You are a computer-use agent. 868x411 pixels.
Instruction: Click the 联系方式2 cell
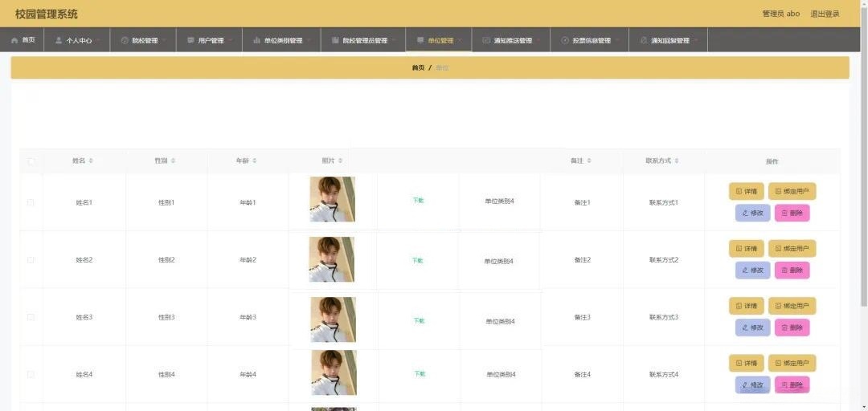click(664, 260)
